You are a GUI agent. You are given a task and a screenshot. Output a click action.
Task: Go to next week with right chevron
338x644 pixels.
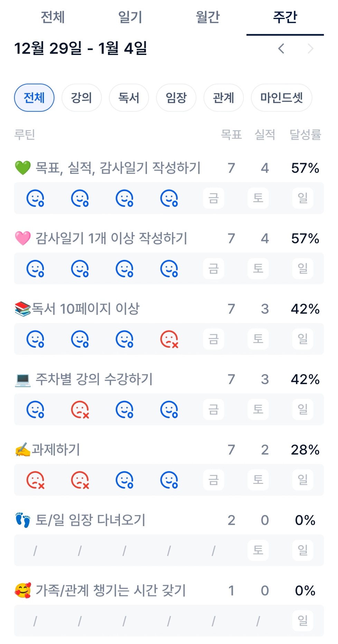310,49
